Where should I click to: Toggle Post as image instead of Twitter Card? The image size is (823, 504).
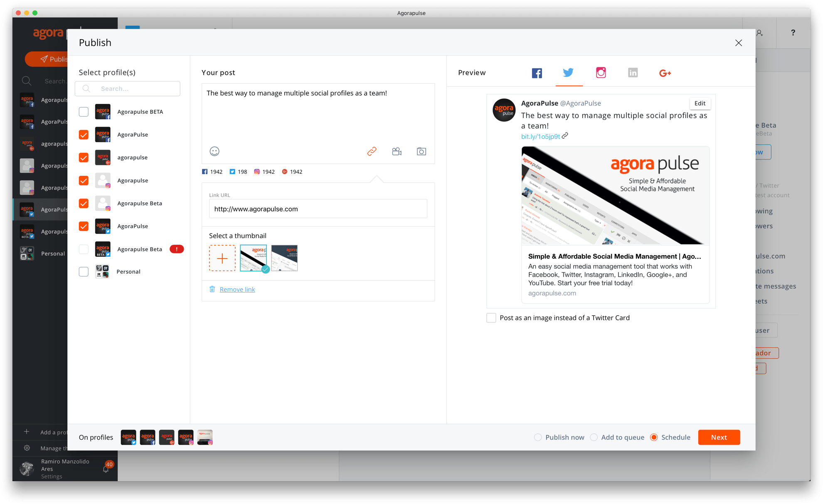click(491, 318)
